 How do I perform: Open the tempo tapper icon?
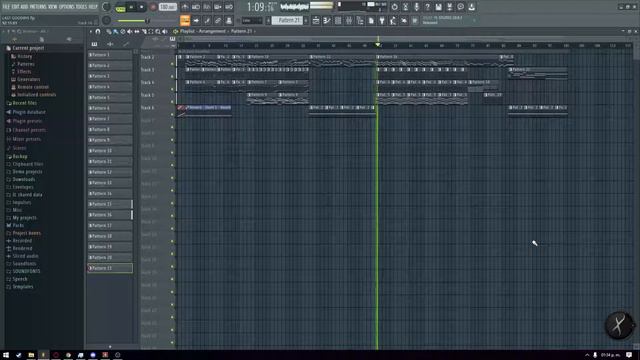393,20
